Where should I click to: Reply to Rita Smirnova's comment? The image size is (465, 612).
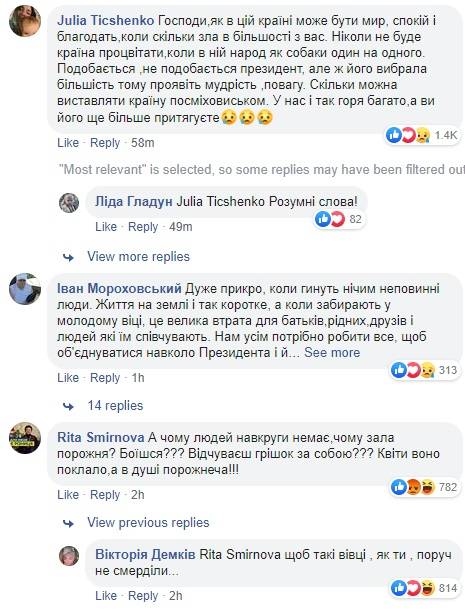point(105,495)
